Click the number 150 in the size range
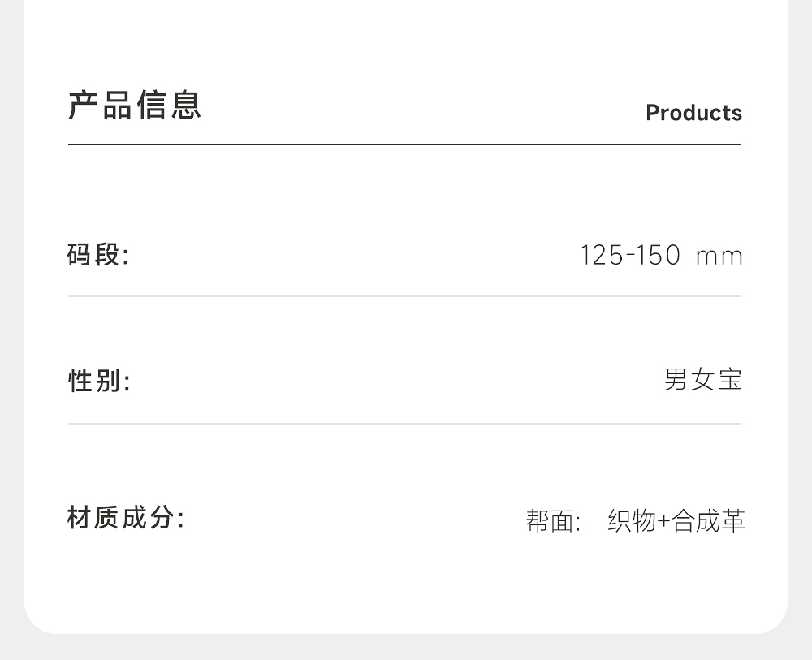Viewport: 812px width, 660px height. coord(657,256)
